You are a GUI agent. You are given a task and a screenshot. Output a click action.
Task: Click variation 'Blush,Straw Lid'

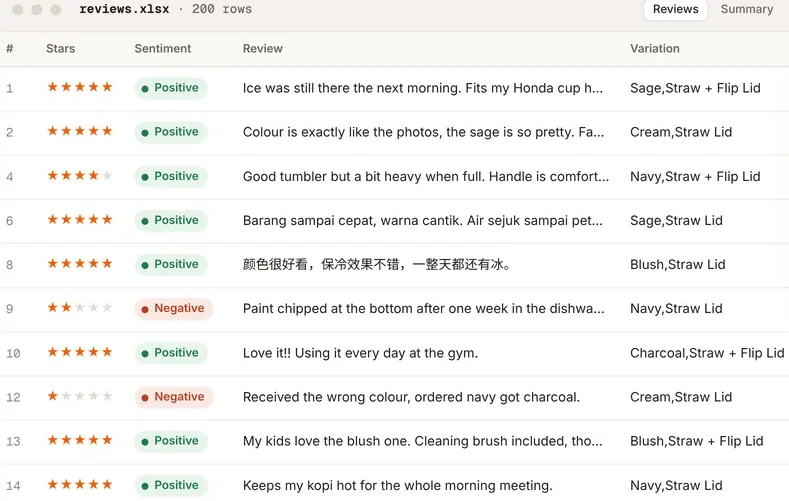coord(677,264)
